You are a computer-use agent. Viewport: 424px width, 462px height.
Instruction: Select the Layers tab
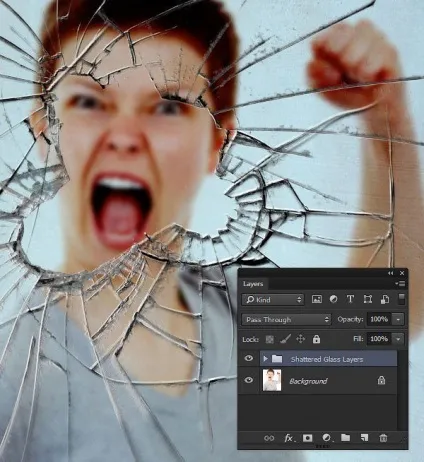click(253, 284)
